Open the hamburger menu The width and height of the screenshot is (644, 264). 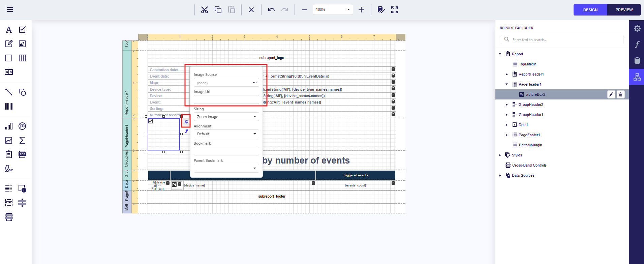pyautogui.click(x=10, y=9)
